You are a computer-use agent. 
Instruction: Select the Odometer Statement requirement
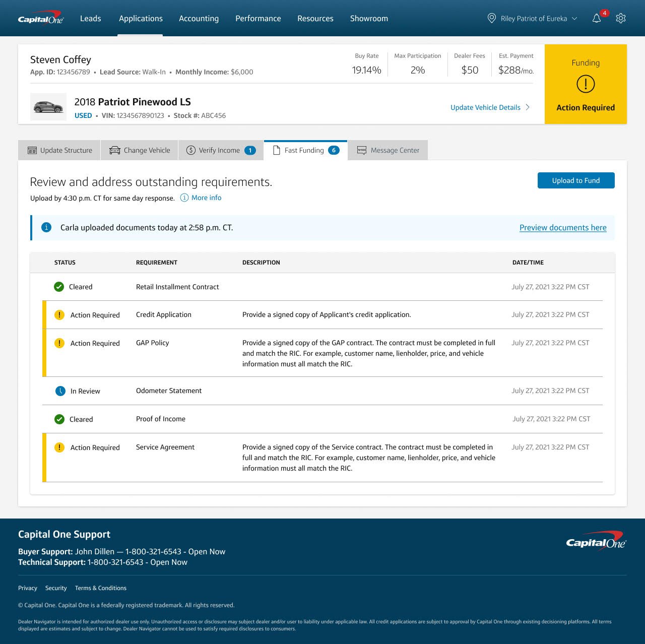tap(322, 391)
